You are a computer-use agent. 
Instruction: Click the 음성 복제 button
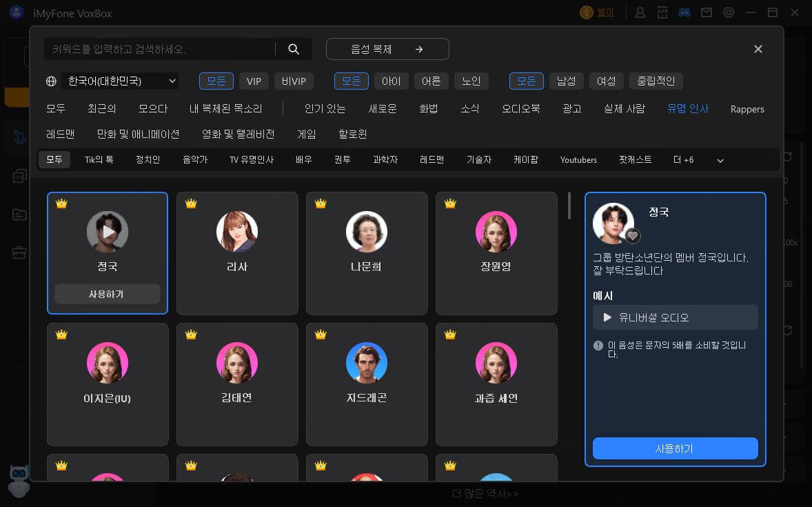pos(387,49)
